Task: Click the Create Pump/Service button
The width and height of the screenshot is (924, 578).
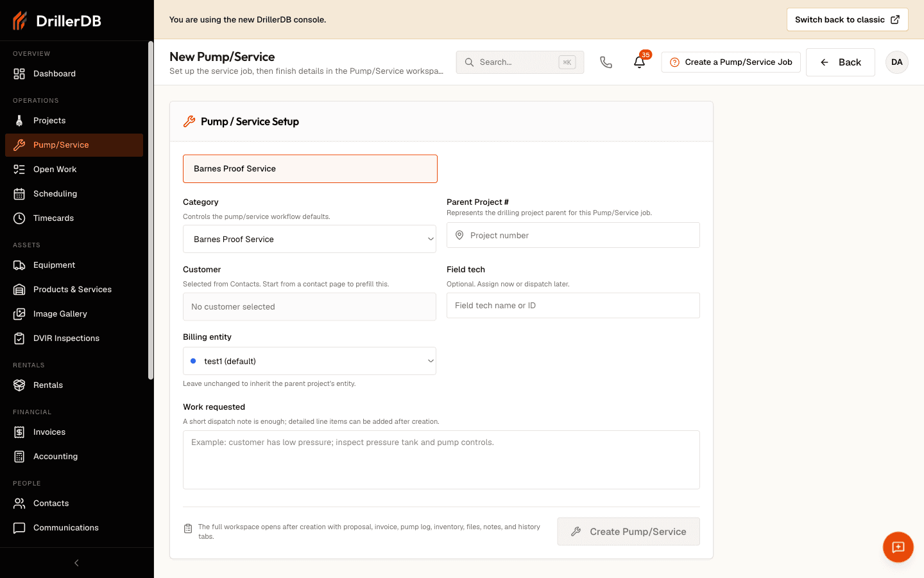Action: point(628,532)
